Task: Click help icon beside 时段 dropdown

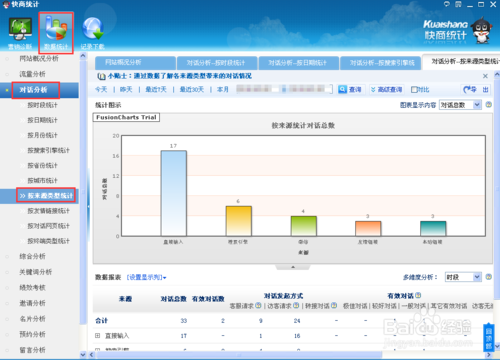Action: tap(489, 277)
